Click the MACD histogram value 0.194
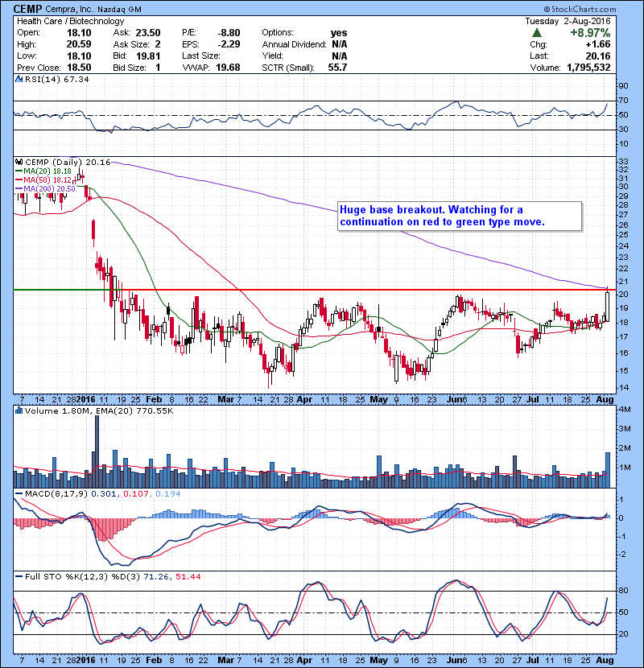Image resolution: width=644 pixels, height=668 pixels. click(168, 494)
